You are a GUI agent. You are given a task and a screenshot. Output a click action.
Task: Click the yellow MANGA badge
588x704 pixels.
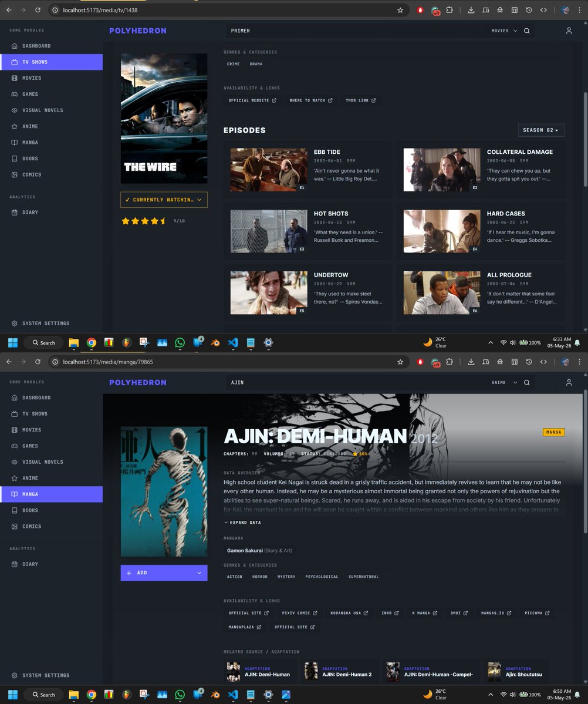click(x=553, y=432)
